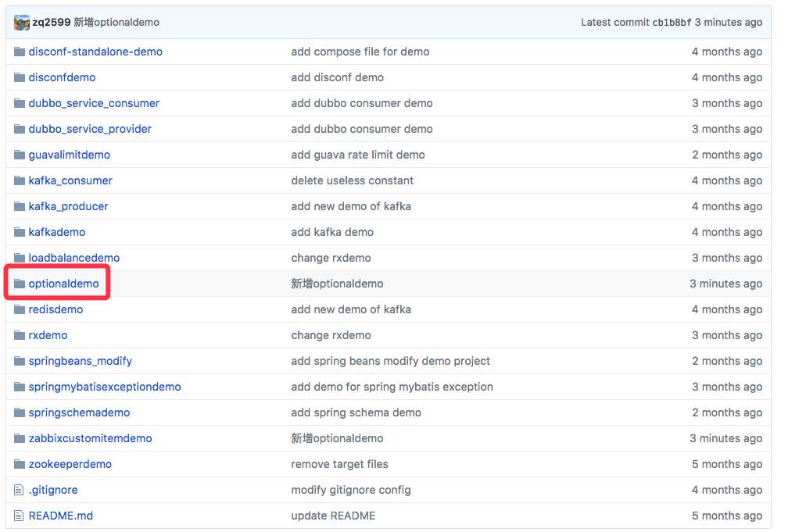Click folder icon beside zabbixcustomitemdemo
The width and height of the screenshot is (788, 532).
[20, 438]
